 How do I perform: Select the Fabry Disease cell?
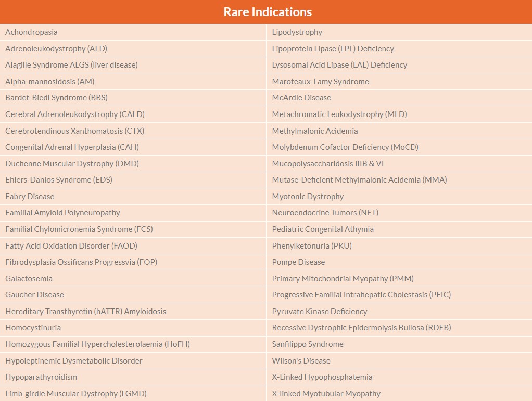(x=30, y=197)
